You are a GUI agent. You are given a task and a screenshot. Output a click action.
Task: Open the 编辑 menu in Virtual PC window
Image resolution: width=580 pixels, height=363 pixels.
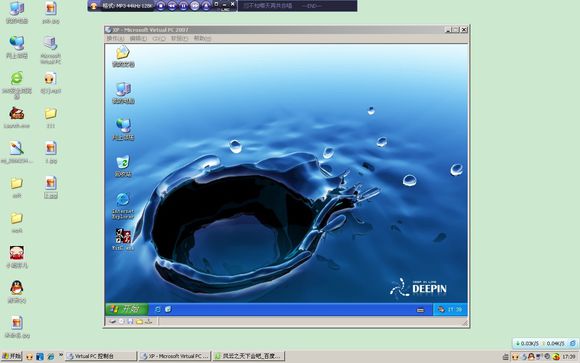(138, 38)
